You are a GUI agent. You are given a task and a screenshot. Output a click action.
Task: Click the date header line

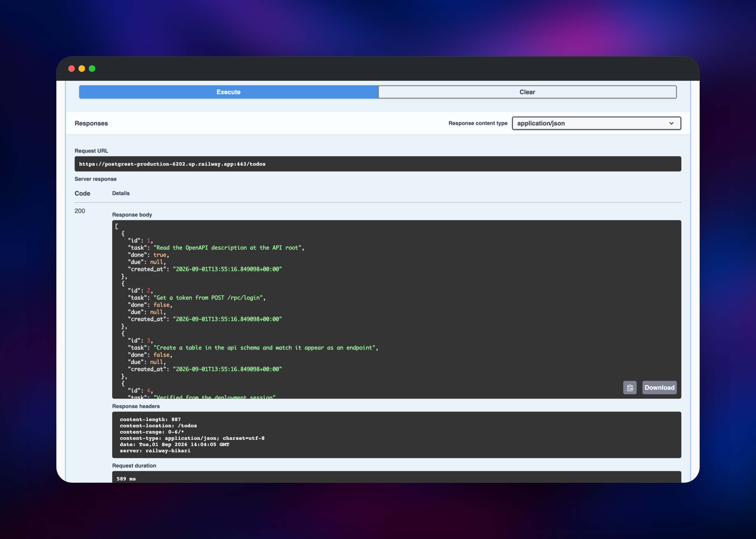pyautogui.click(x=174, y=445)
